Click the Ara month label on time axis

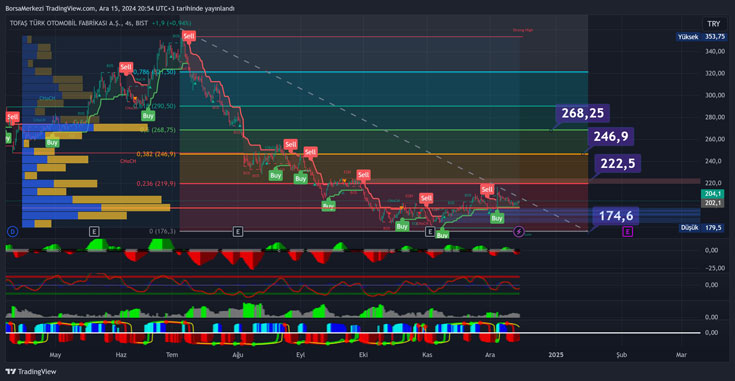490,355
